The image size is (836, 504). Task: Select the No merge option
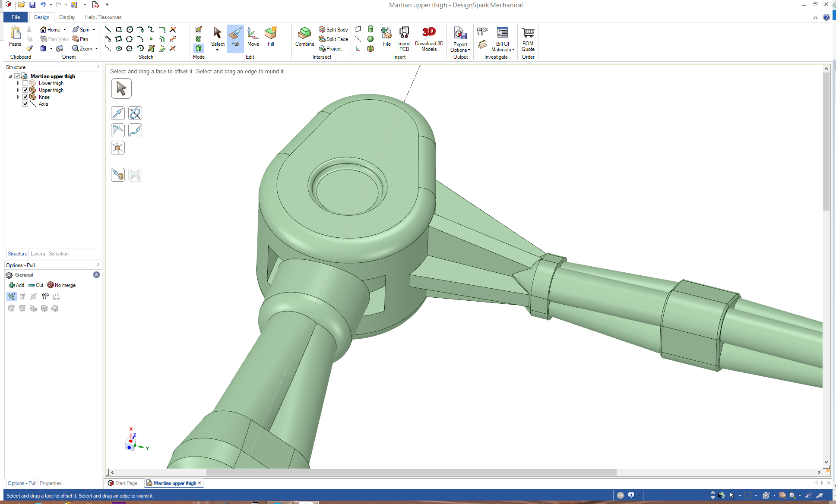coord(61,285)
